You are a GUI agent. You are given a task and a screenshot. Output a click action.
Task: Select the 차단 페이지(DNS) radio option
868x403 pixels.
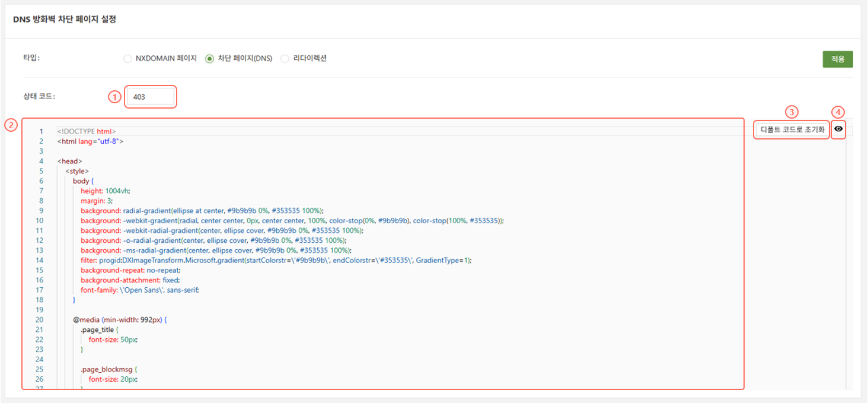click(209, 59)
